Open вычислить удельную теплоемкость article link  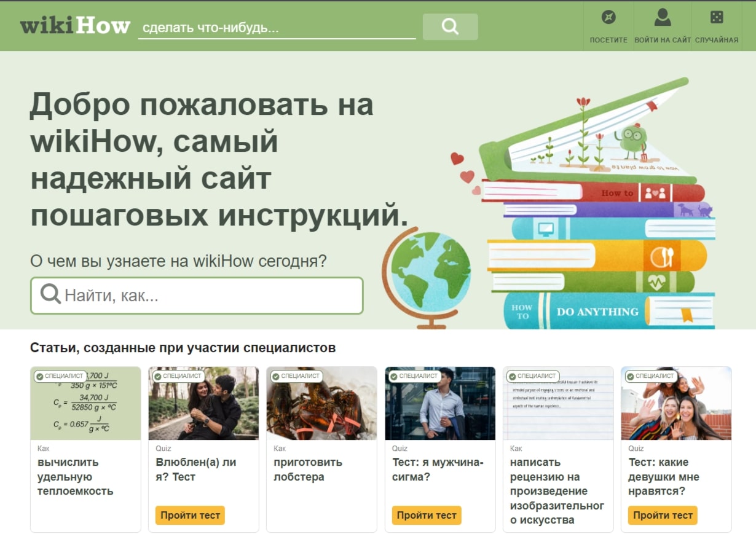click(x=76, y=477)
